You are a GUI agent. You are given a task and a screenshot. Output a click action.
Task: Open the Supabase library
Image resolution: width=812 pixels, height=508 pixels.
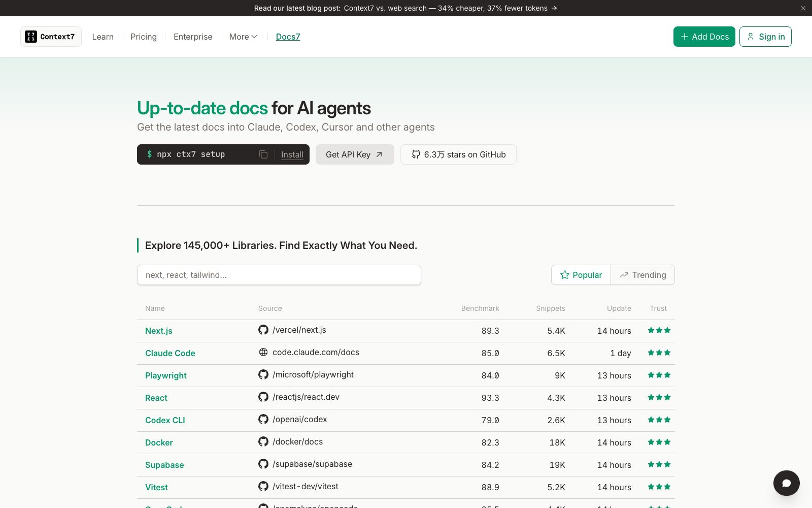pyautogui.click(x=164, y=465)
